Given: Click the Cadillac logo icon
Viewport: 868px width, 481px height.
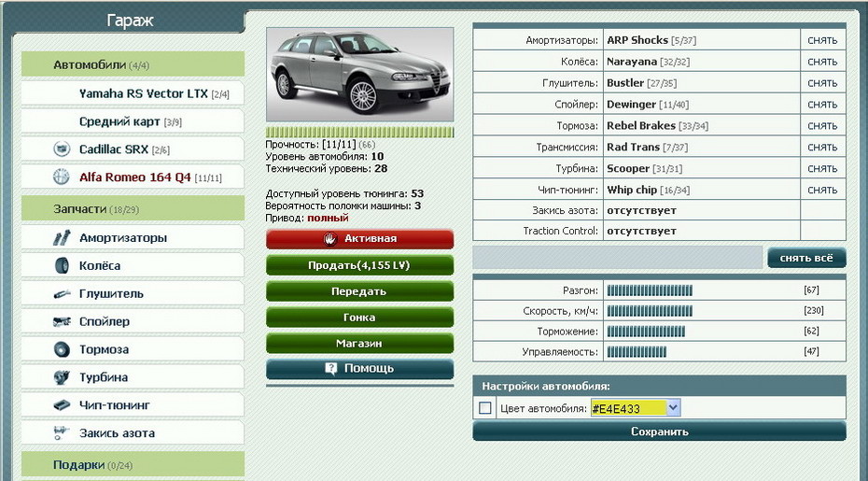Looking at the screenshot, I should 62,149.
